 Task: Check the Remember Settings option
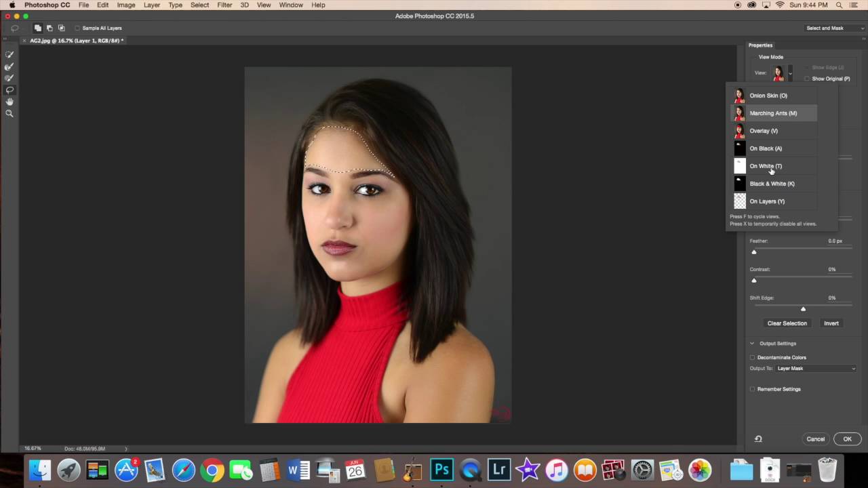[752, 389]
